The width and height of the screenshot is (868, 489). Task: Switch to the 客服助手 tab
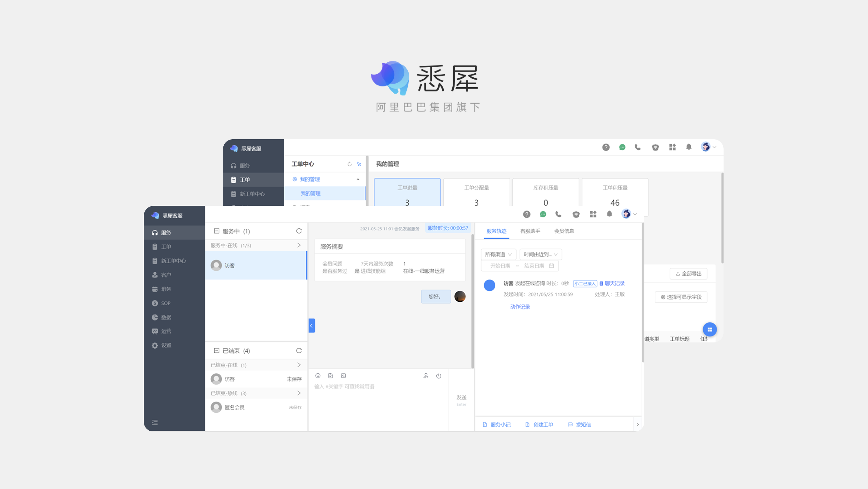531,231
